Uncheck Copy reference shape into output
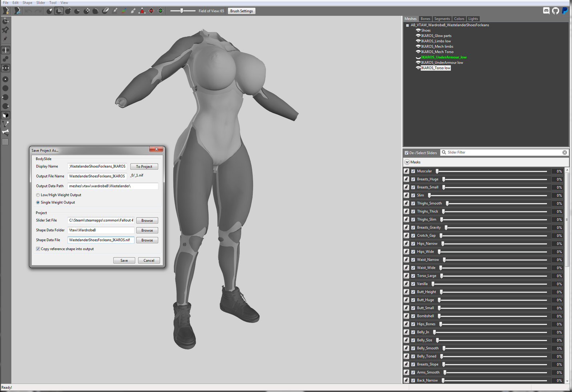572x392 pixels. coord(38,249)
